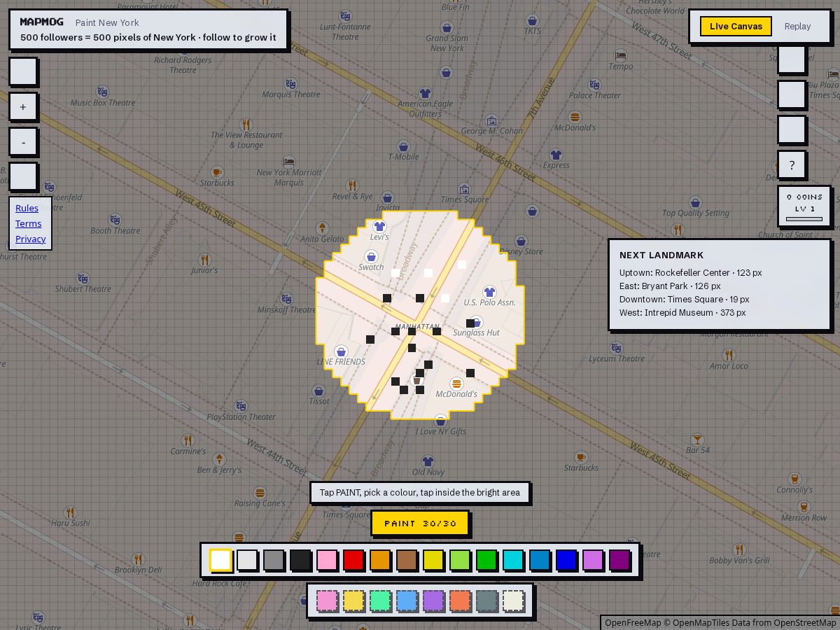840x630 pixels.
Task: Click the Carmine's restaurant icon
Action: click(x=188, y=440)
